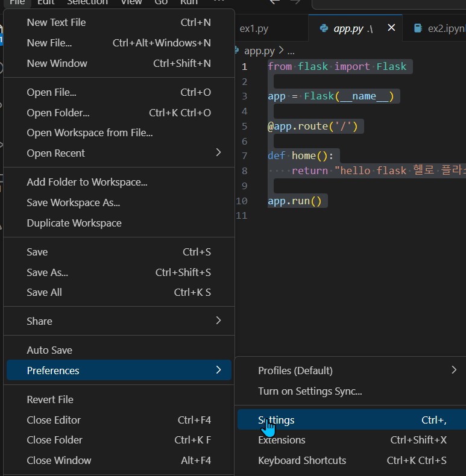The height and width of the screenshot is (476, 466).
Task: Choose Duplicate Workspace
Action: coord(119,223)
